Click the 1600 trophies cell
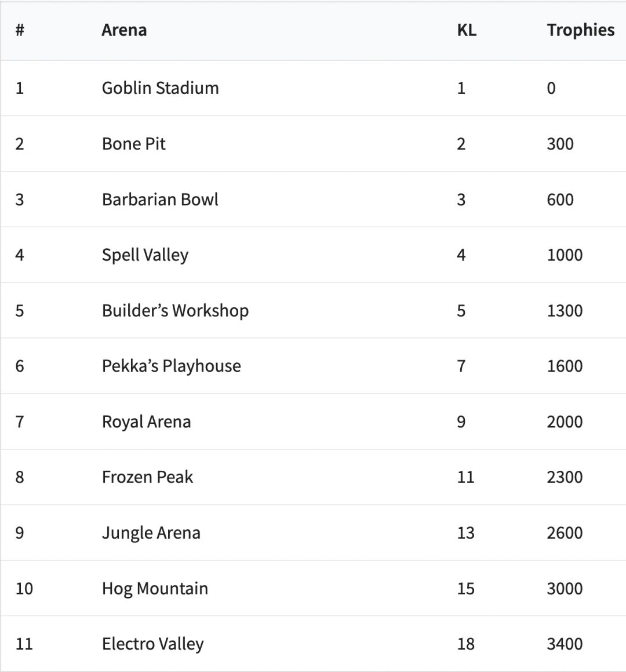 click(x=565, y=366)
